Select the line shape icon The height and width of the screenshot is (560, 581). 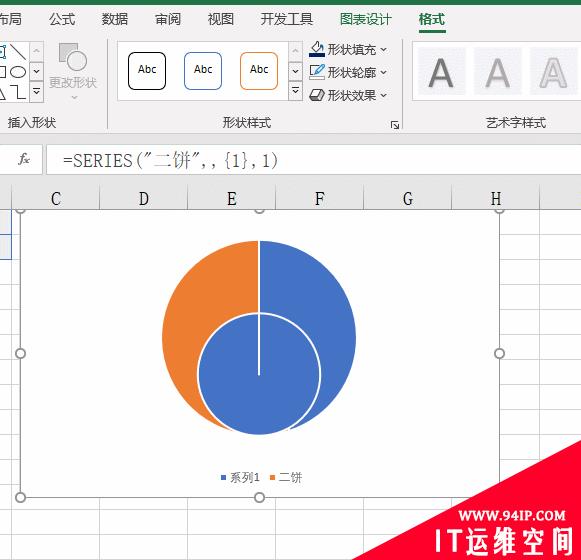coord(17,52)
